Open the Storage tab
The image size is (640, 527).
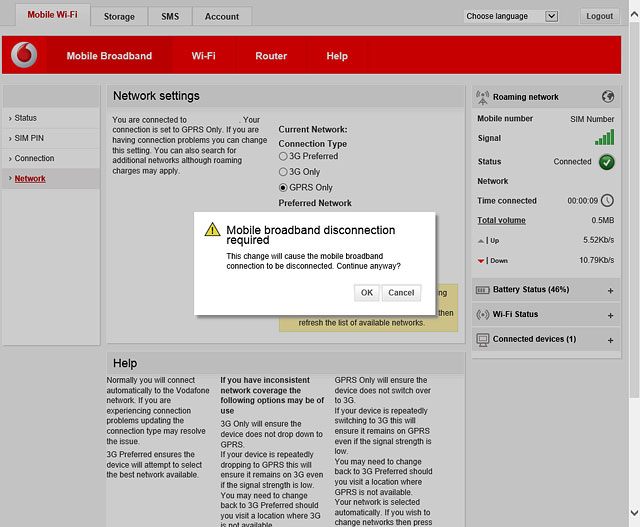(x=119, y=17)
